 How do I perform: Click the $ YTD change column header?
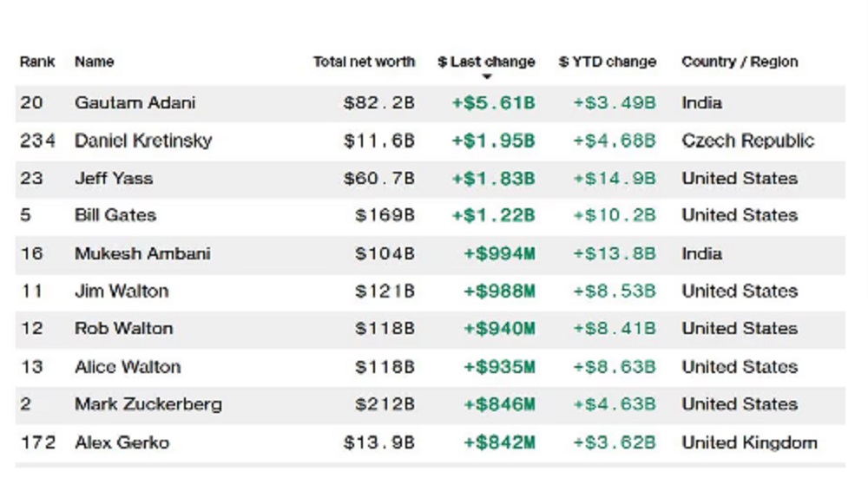[x=607, y=62]
